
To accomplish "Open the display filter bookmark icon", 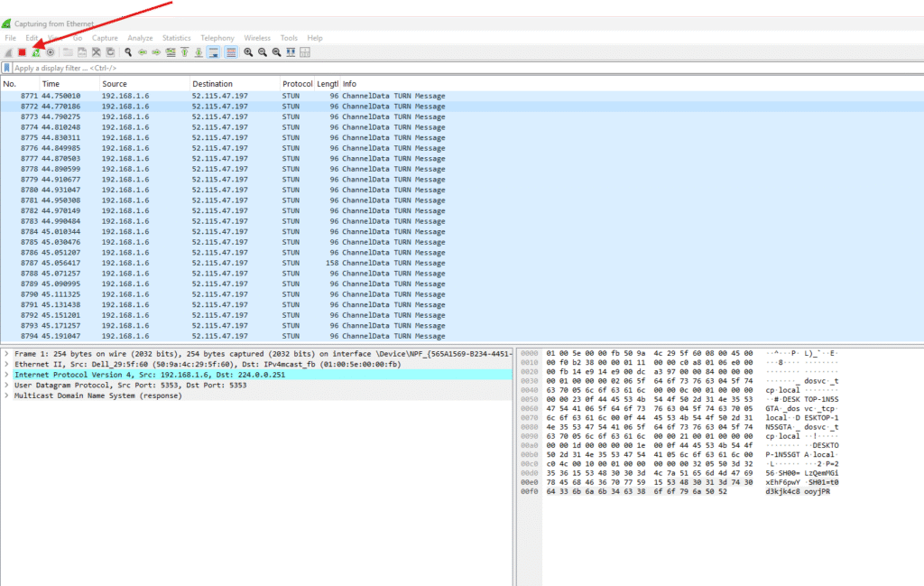I will click(7, 68).
